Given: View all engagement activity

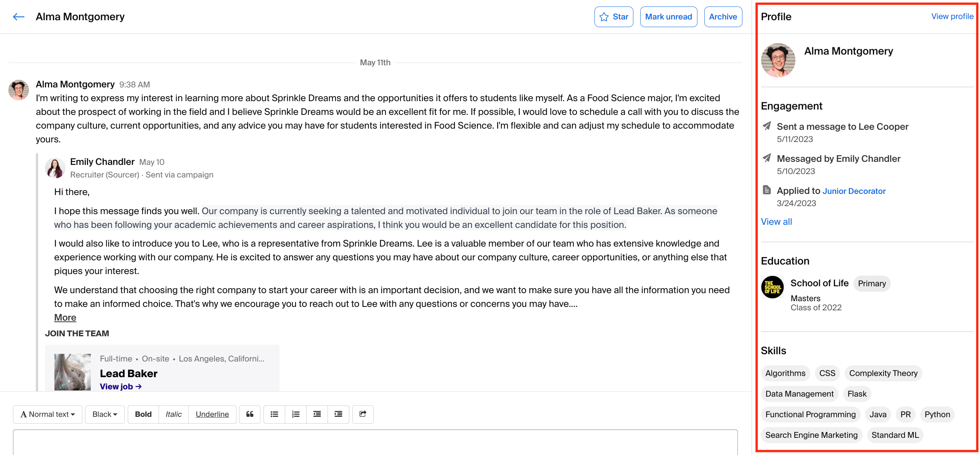Looking at the screenshot, I should 776,222.
